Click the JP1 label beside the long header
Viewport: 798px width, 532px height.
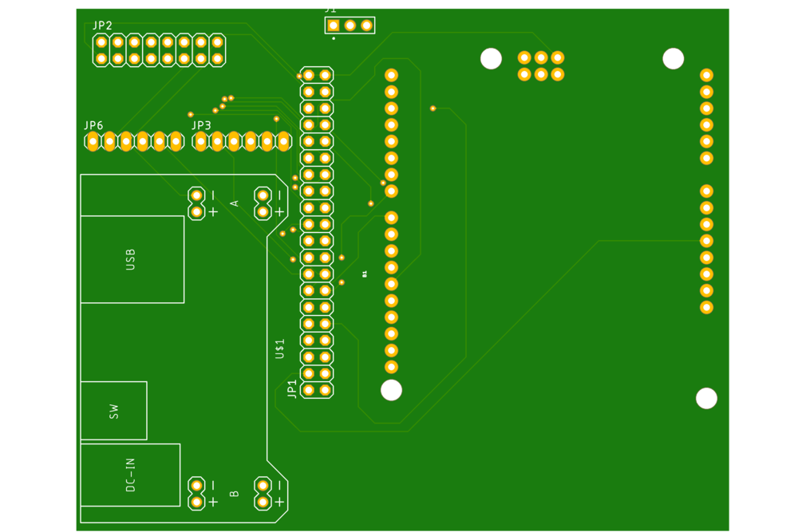pyautogui.click(x=291, y=389)
